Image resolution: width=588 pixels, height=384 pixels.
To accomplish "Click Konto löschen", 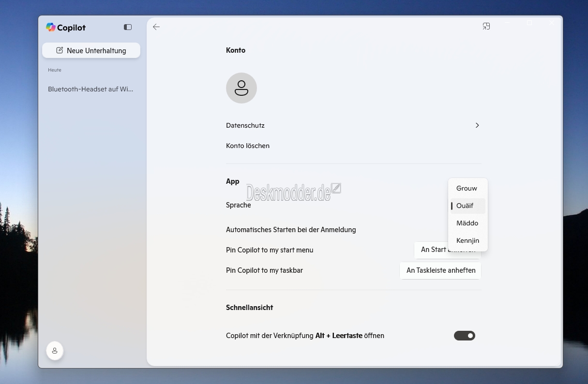I will pos(248,146).
